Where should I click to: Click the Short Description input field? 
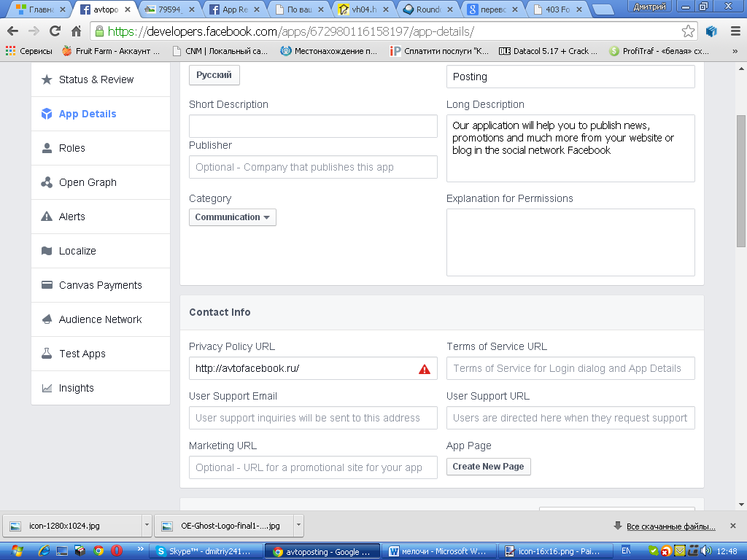[313, 126]
